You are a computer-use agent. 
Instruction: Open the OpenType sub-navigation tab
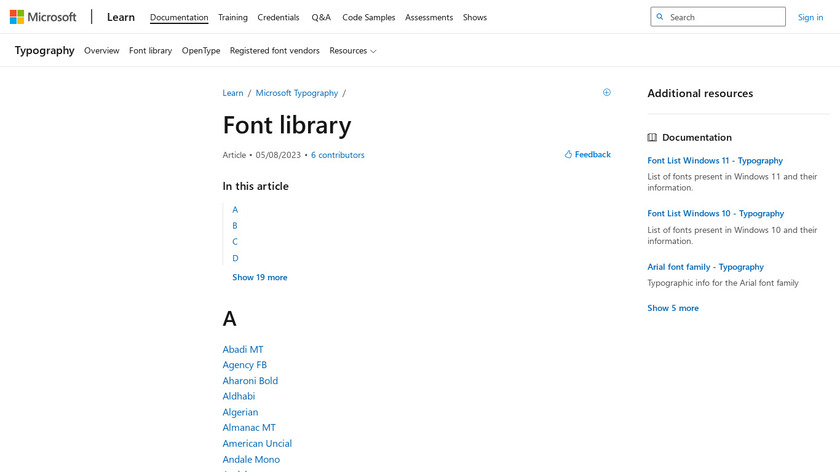pos(201,50)
